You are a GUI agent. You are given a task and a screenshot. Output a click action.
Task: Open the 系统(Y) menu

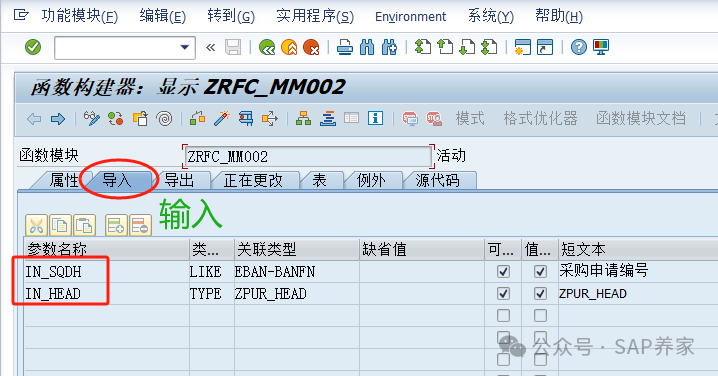(491, 16)
